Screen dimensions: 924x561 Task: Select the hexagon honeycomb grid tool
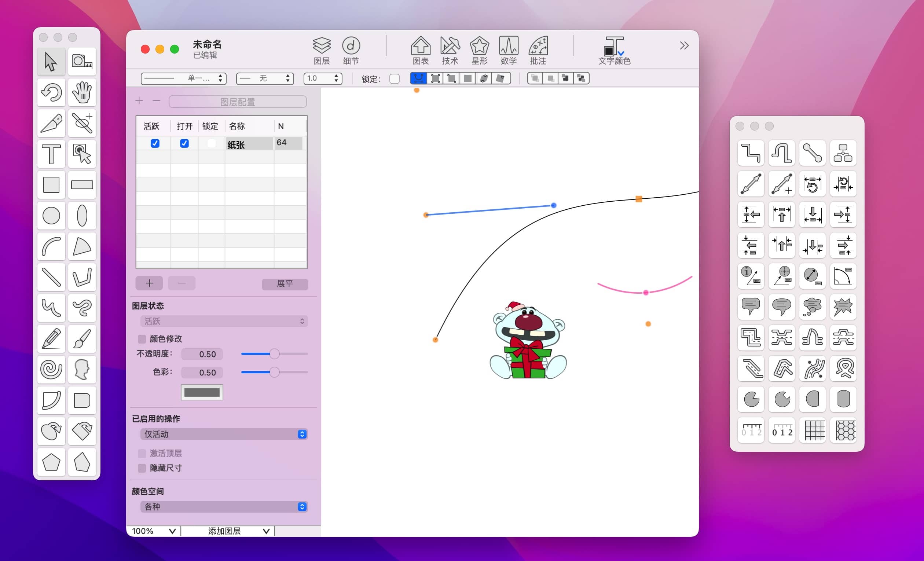[x=843, y=430]
